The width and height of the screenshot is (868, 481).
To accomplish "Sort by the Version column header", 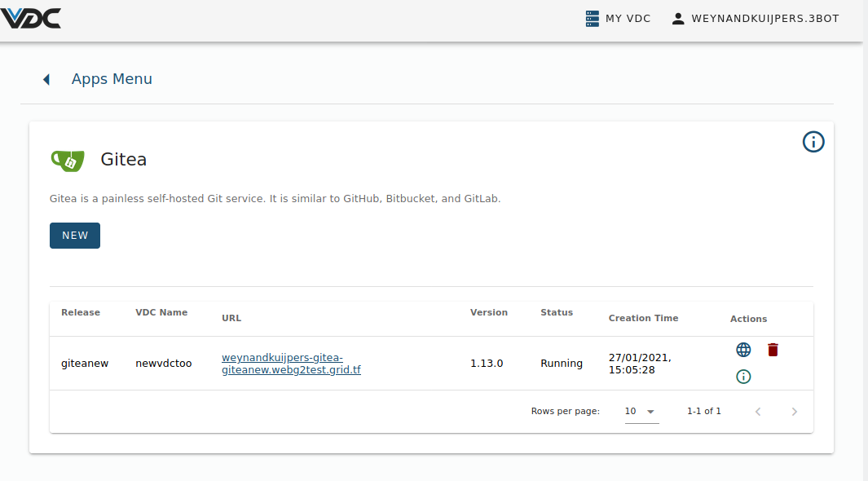I will click(489, 312).
